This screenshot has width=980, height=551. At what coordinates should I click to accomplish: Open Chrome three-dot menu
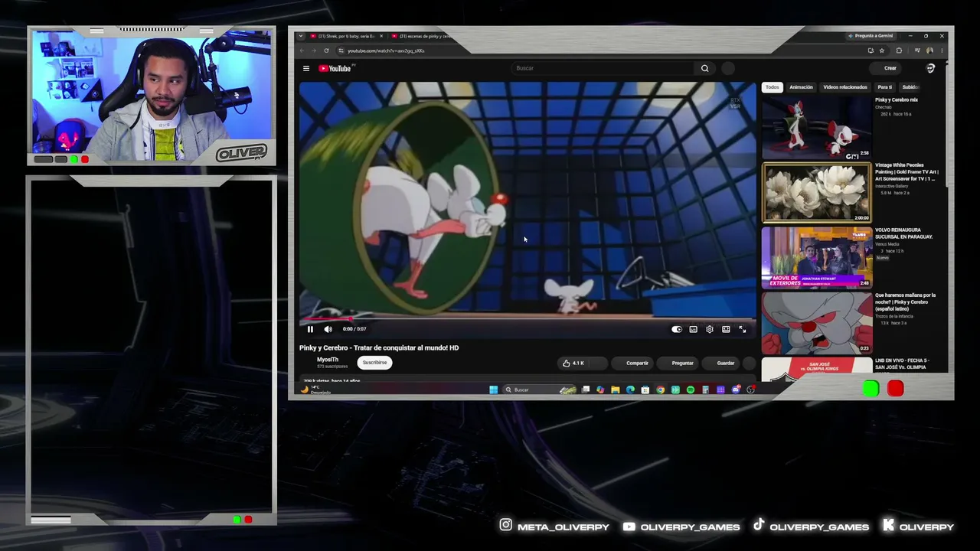click(x=942, y=51)
